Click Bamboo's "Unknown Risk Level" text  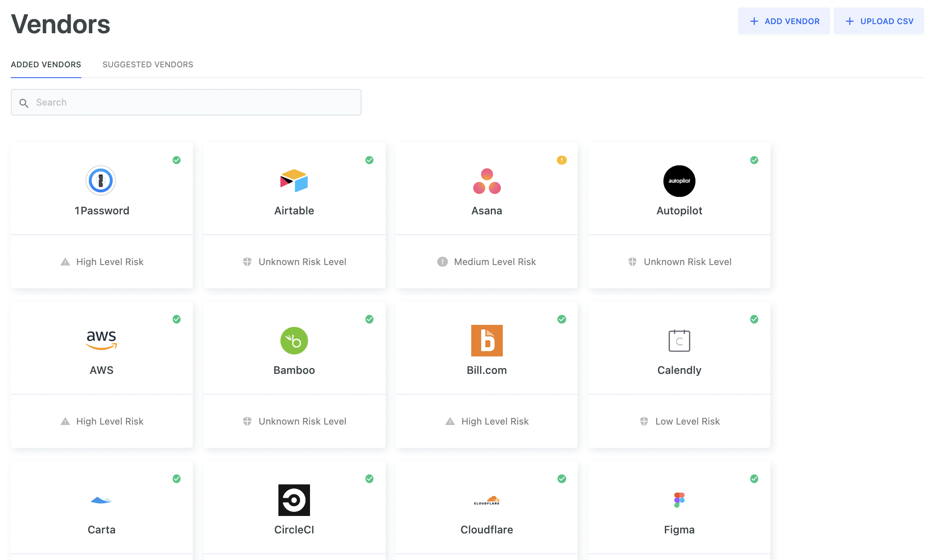[x=303, y=421]
